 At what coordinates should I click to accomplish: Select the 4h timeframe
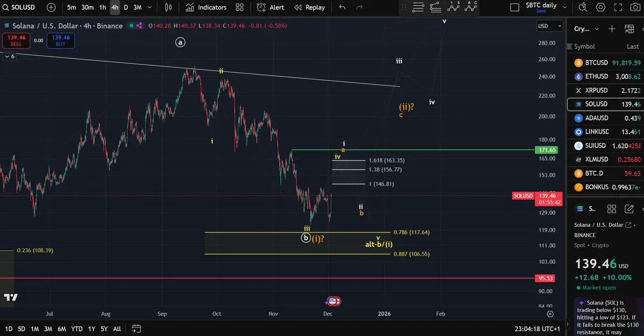114,8
